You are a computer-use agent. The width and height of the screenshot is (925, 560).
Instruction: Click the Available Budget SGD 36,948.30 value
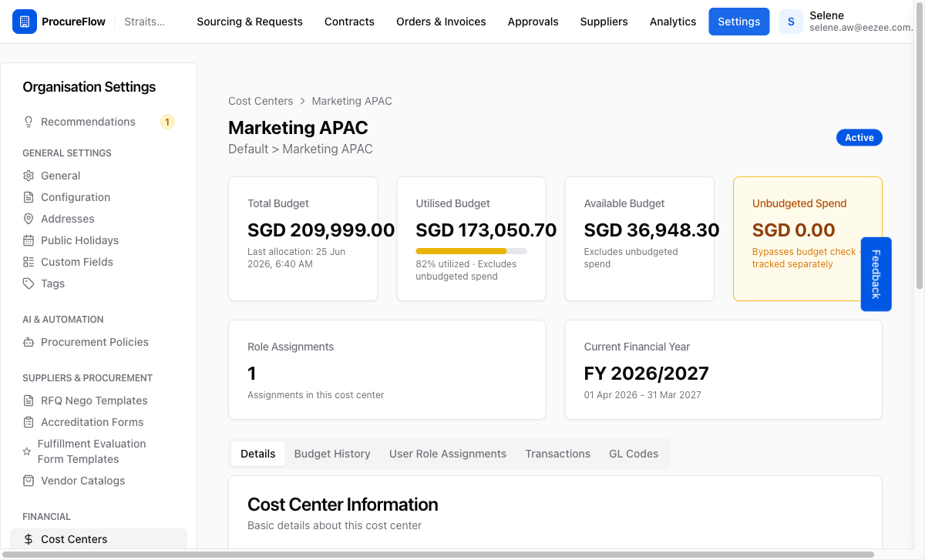tap(652, 230)
